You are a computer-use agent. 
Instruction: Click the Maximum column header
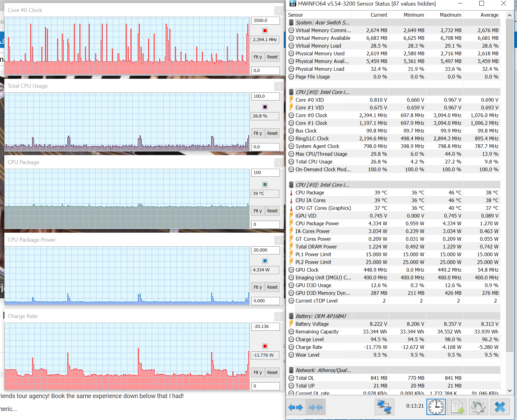(445, 15)
